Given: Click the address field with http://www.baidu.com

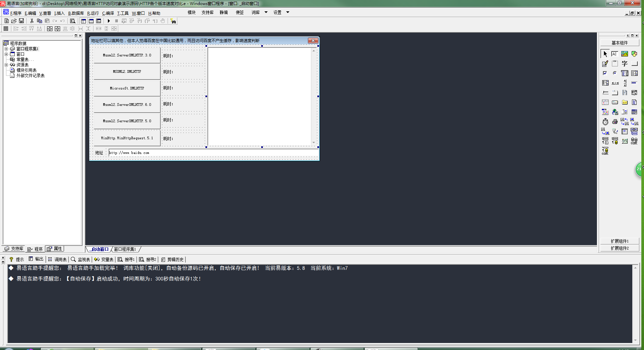Looking at the screenshot, I should point(213,153).
